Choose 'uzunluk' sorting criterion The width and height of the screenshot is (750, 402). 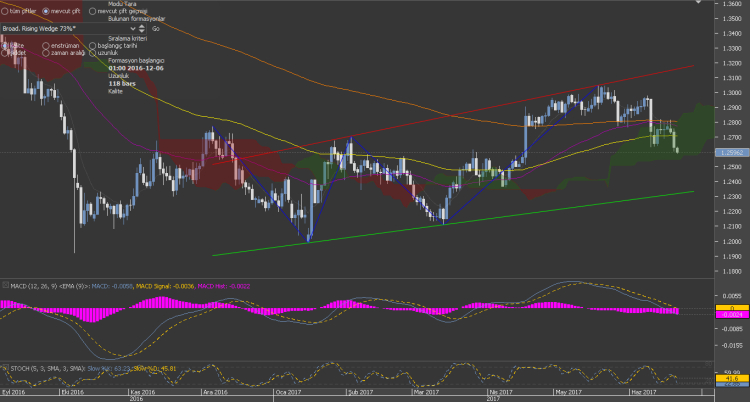point(92,53)
